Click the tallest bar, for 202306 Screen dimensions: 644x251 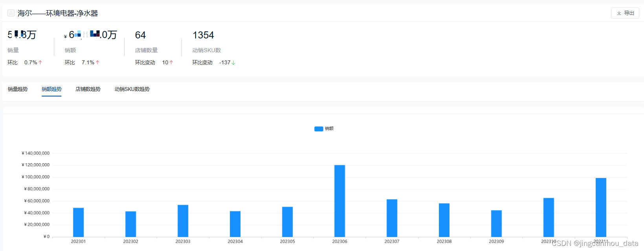coord(339,201)
